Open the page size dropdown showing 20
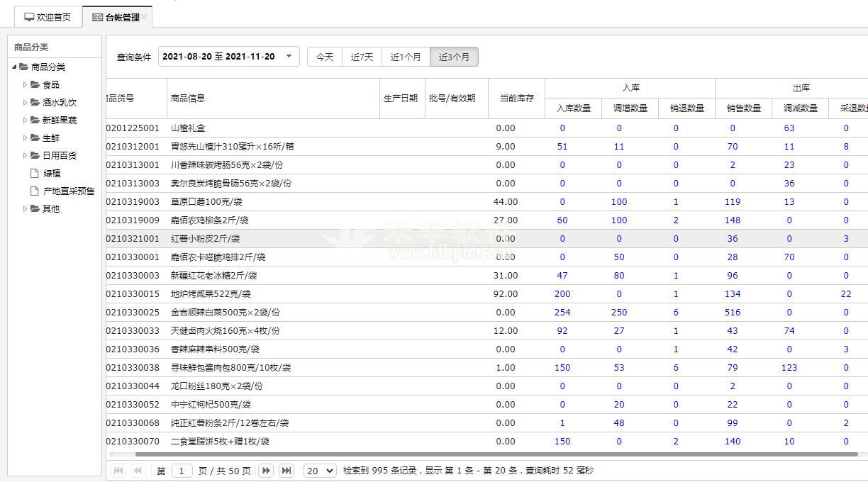868x482 pixels. pyautogui.click(x=320, y=471)
